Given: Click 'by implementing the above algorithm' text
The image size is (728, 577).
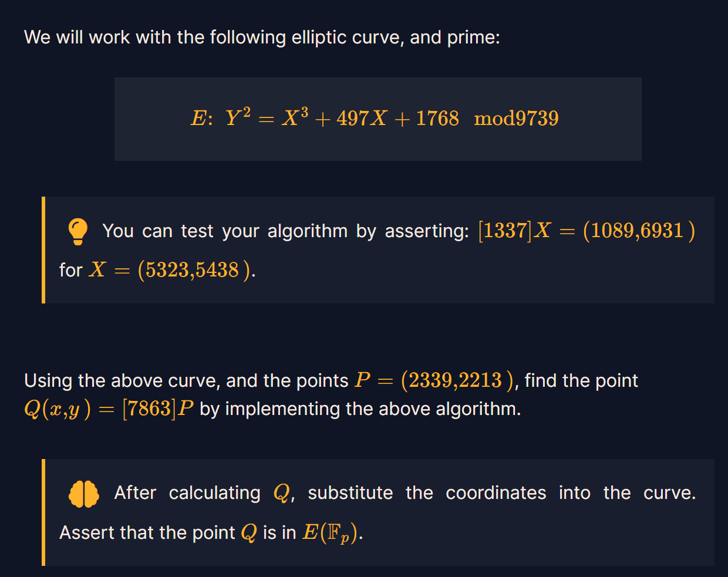Looking at the screenshot, I should click(x=360, y=409).
